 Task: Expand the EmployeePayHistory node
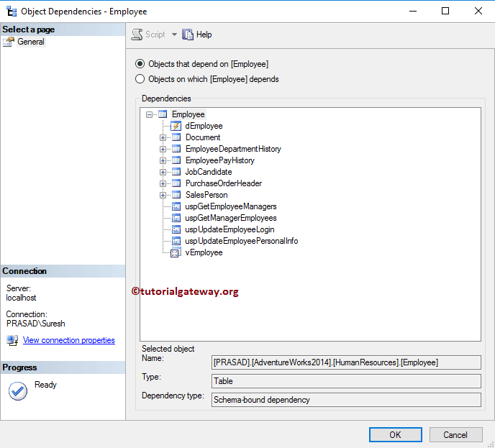163,160
